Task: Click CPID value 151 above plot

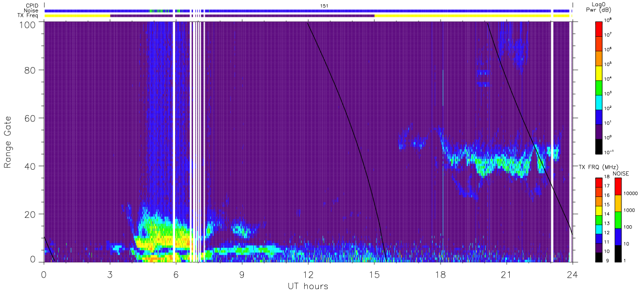Action: tap(324, 6)
